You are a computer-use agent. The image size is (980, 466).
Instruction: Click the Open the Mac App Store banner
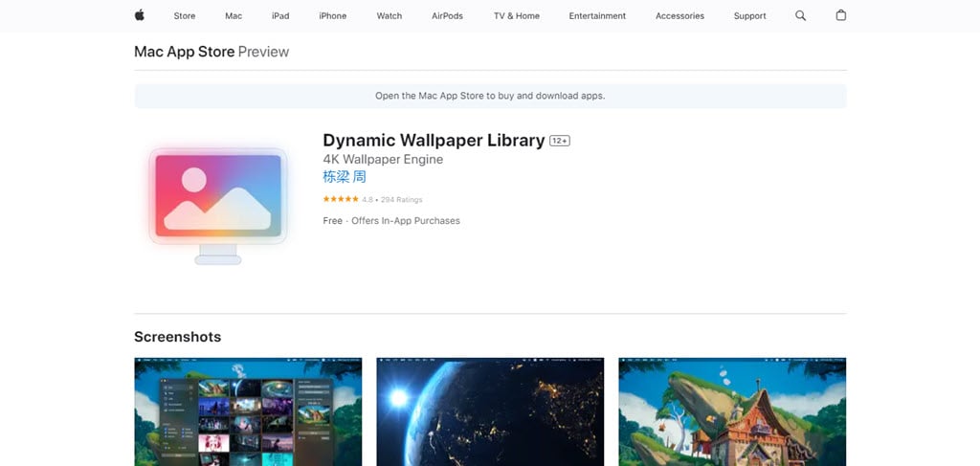pyautogui.click(x=490, y=97)
